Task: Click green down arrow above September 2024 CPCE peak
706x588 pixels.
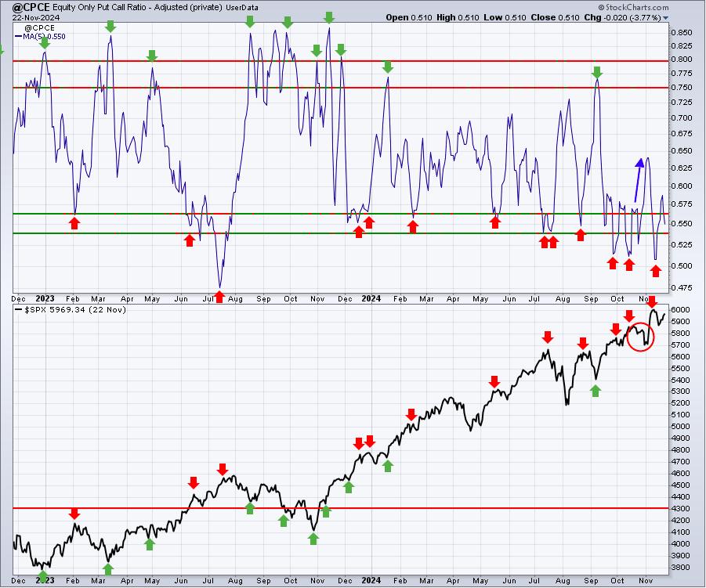Action: [x=597, y=73]
